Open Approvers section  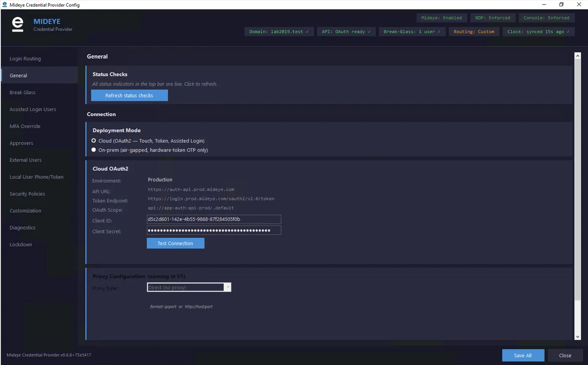[39, 143]
